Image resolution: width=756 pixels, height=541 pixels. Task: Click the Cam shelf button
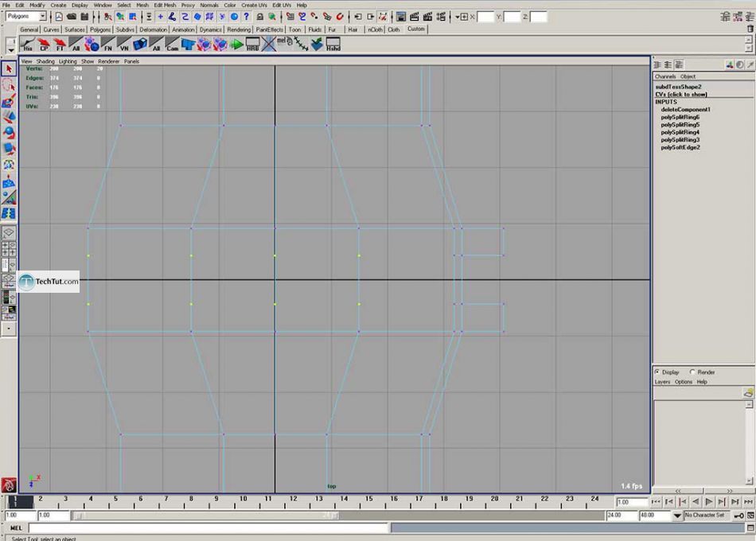coord(172,45)
